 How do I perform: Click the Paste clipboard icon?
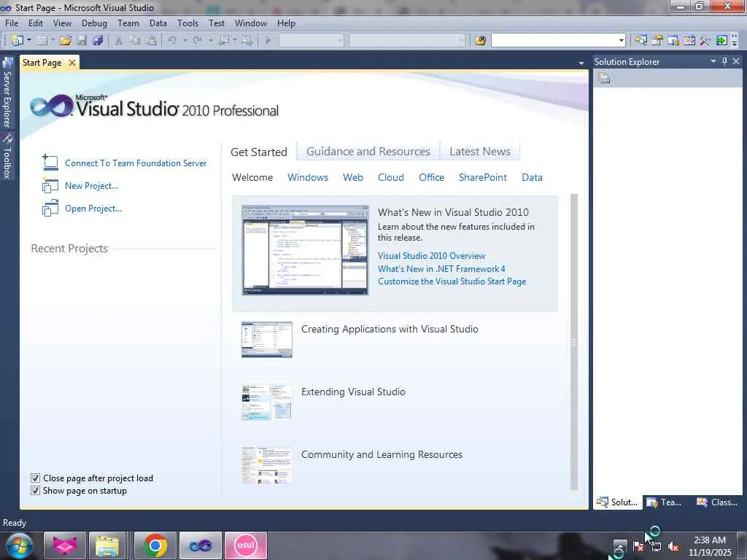point(151,41)
